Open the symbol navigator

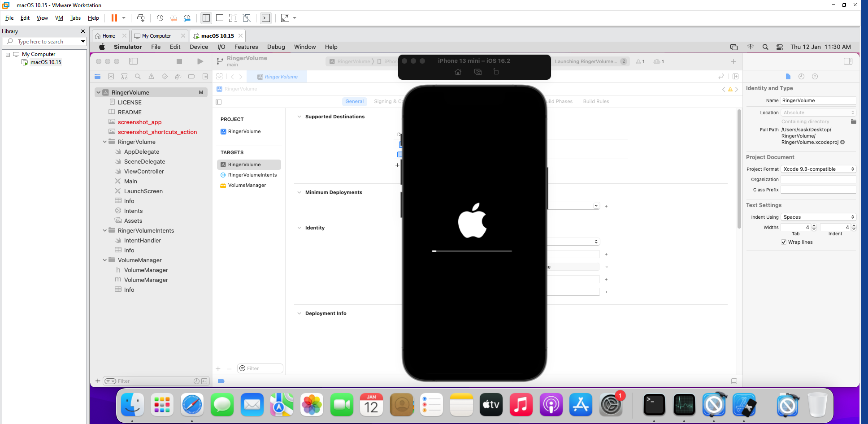click(124, 77)
